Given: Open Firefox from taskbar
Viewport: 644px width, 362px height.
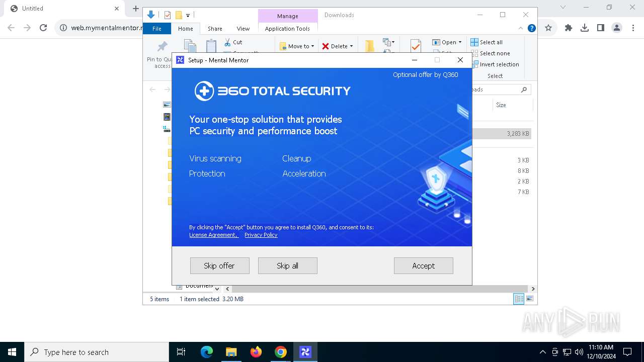Looking at the screenshot, I should [256, 352].
